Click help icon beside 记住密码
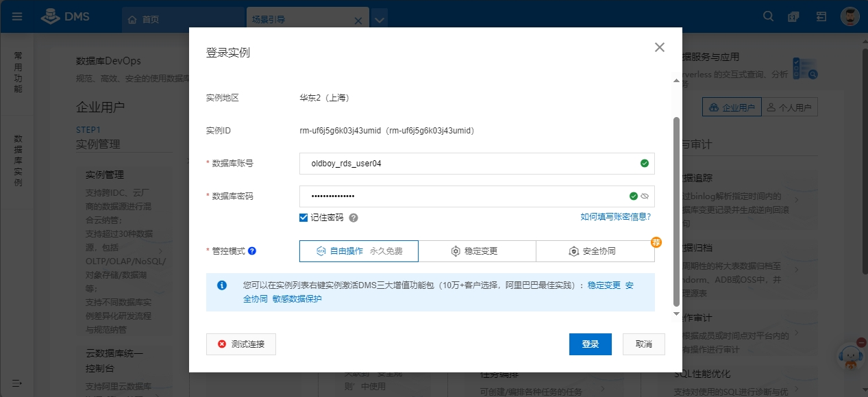This screenshot has height=397, width=868. click(x=354, y=218)
